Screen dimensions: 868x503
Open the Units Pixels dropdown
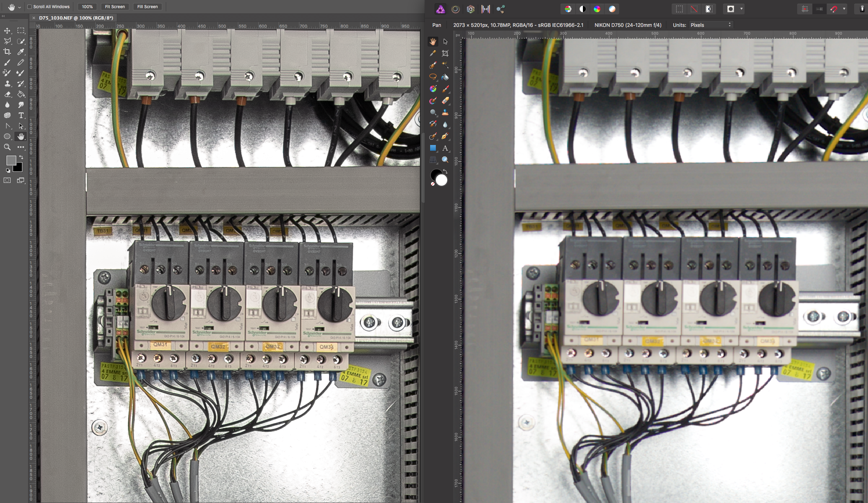[x=711, y=25]
